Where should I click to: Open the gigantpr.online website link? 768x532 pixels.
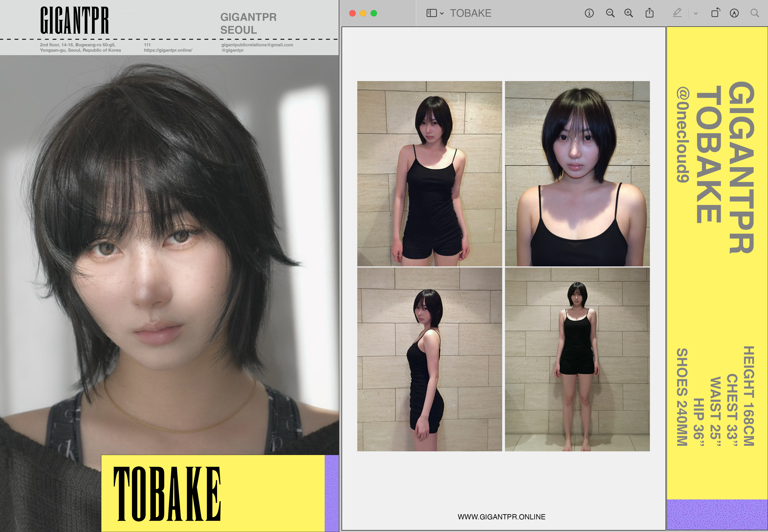(168, 50)
